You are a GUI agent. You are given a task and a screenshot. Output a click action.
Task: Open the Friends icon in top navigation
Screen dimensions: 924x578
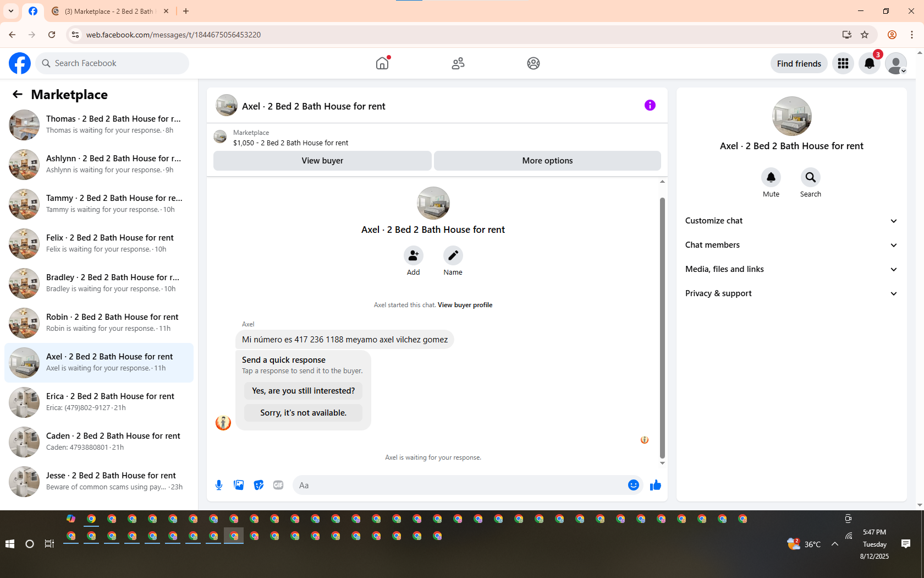[458, 63]
